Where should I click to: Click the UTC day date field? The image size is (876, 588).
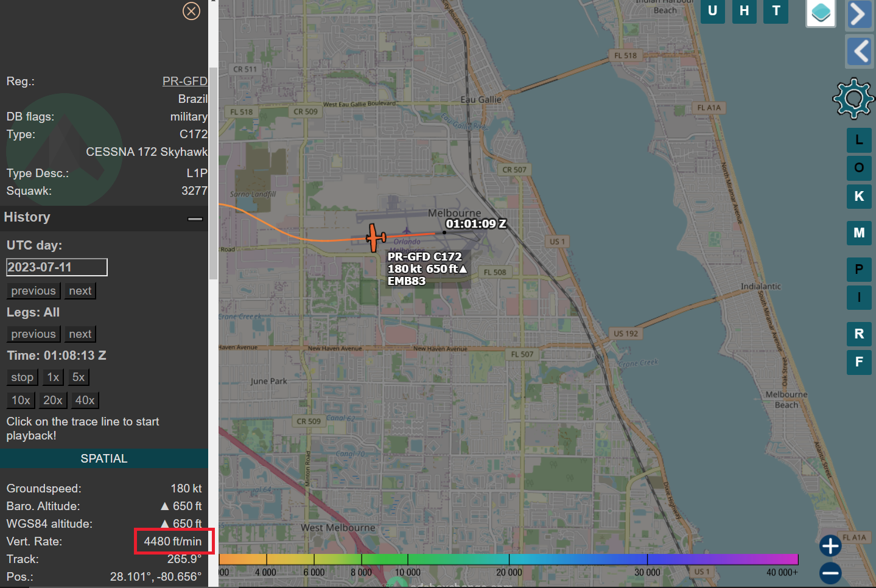(57, 267)
